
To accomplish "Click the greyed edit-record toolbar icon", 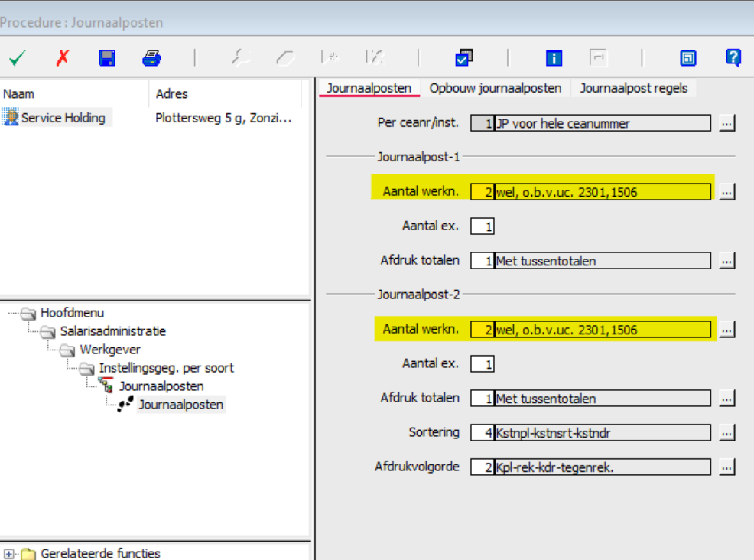I will 375,58.
